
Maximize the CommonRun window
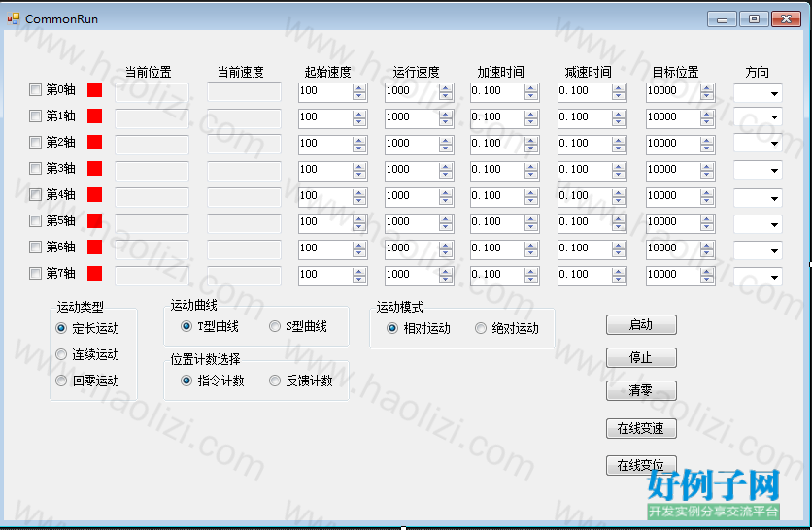tap(754, 19)
